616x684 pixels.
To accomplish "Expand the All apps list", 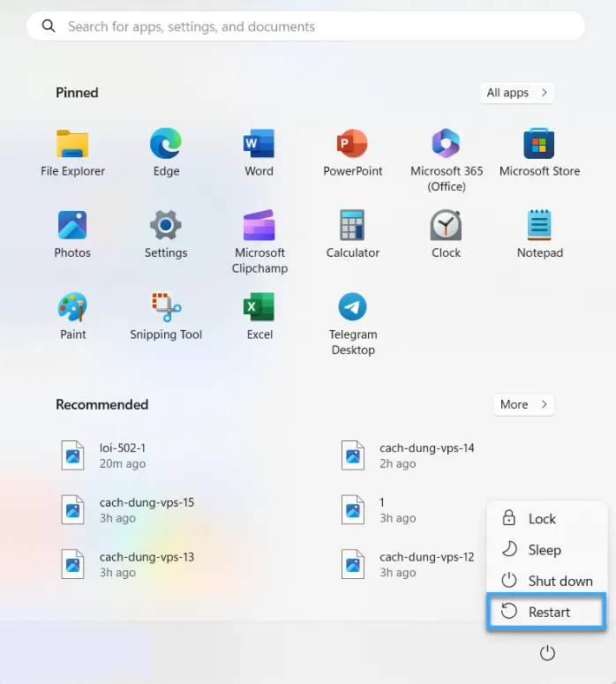I will pos(517,93).
